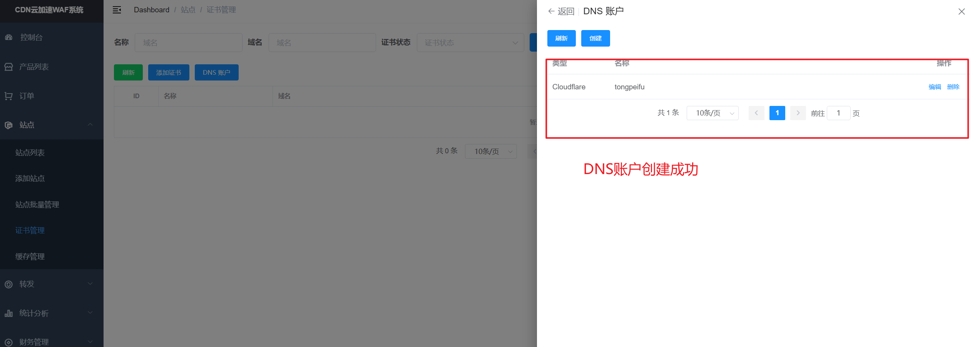This screenshot has height=347, width=980.
Task: Expand the 财务管理 sidebar menu
Action: pyautogui.click(x=90, y=342)
